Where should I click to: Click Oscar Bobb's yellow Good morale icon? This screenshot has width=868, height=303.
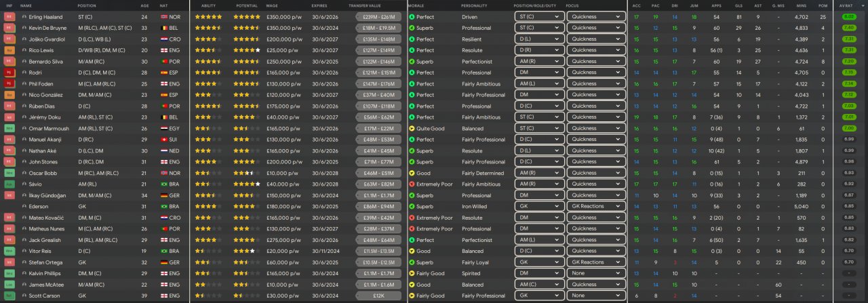(x=412, y=173)
